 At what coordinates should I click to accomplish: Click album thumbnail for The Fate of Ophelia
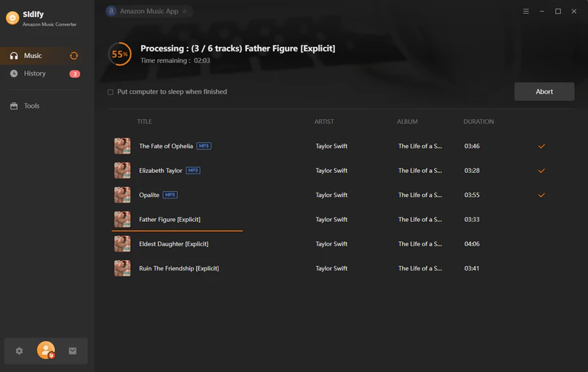[x=123, y=146]
